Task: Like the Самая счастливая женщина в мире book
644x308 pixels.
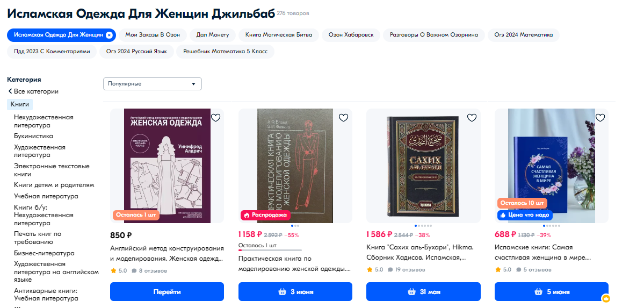Action: pyautogui.click(x=600, y=118)
